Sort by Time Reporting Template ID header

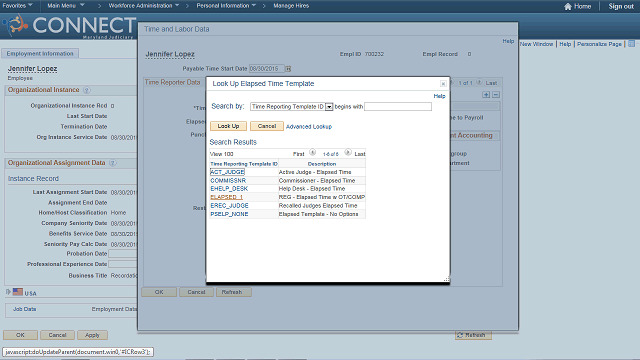point(244,164)
